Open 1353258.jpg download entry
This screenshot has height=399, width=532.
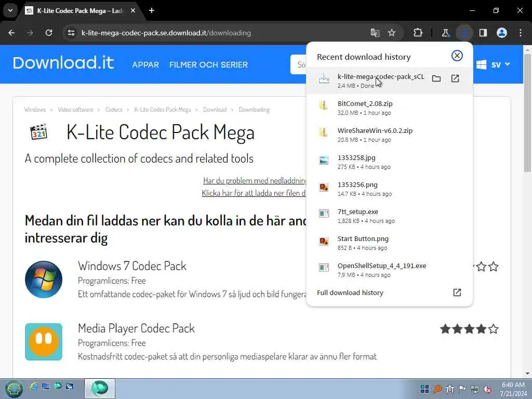pos(390,162)
